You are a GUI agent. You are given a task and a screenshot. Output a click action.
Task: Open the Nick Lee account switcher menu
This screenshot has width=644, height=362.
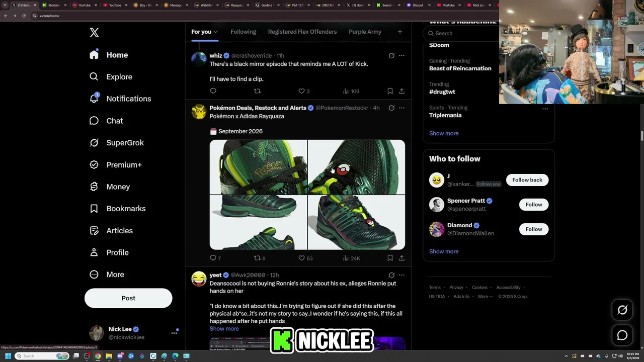(x=174, y=333)
